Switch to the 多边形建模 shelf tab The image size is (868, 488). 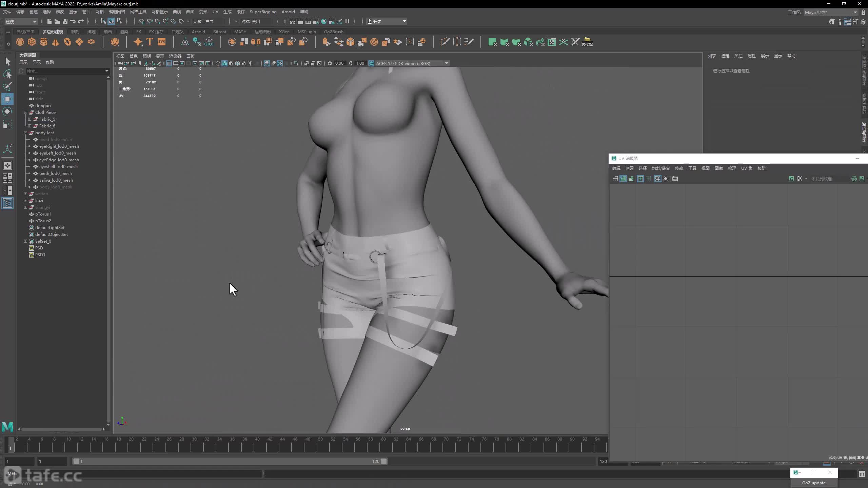[53, 32]
